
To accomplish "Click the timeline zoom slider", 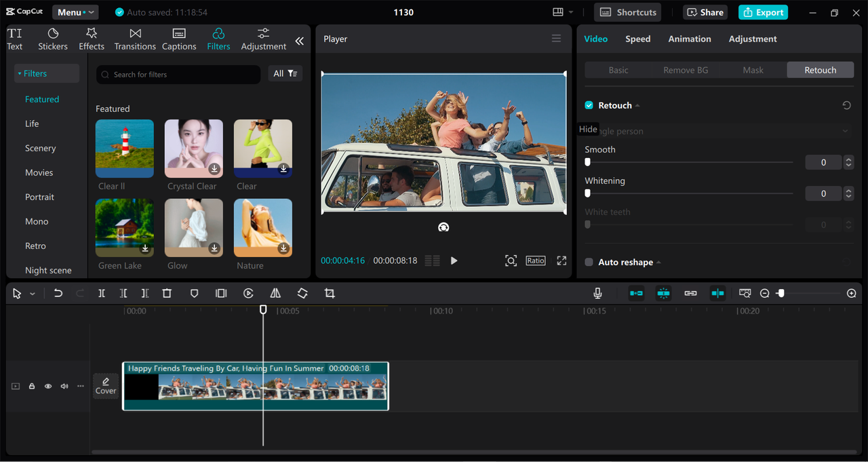I will coord(781,293).
